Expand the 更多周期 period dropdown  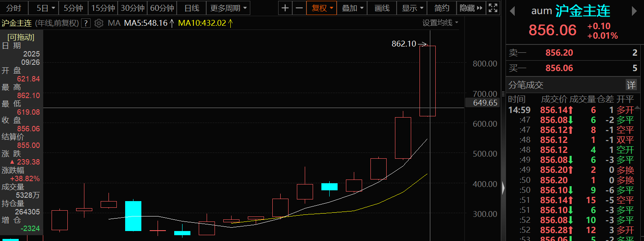click(x=228, y=8)
